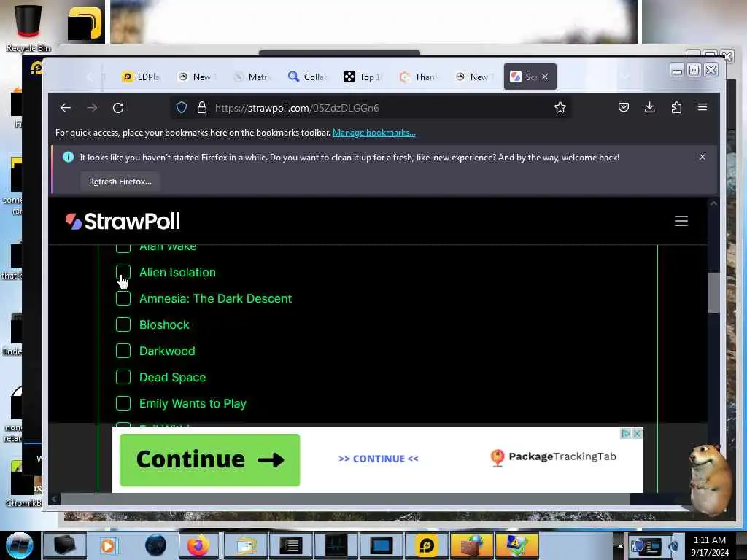This screenshot has height=560, width=747.
Task: Click the taskbar clock showing 1:11 AM
Action: tap(710, 545)
